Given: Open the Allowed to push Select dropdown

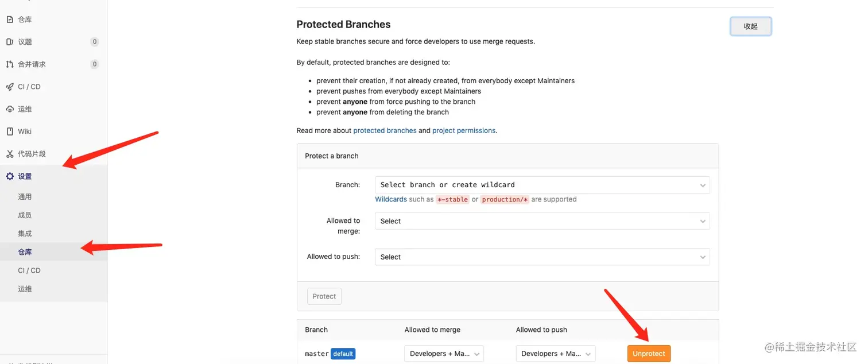Looking at the screenshot, I should tap(542, 257).
